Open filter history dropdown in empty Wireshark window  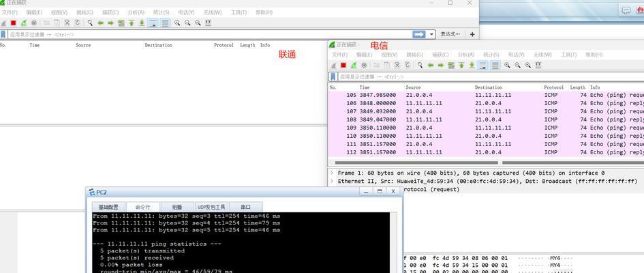click(x=431, y=35)
